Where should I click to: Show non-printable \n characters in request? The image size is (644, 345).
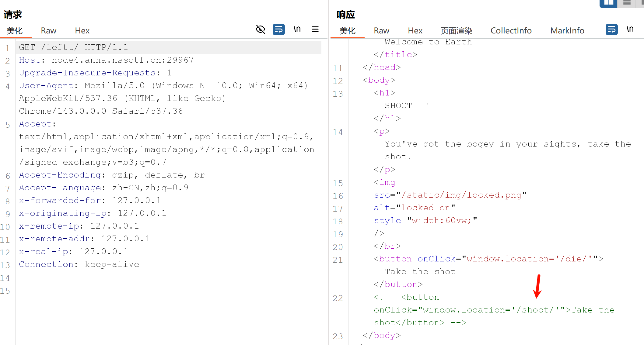pos(297,29)
